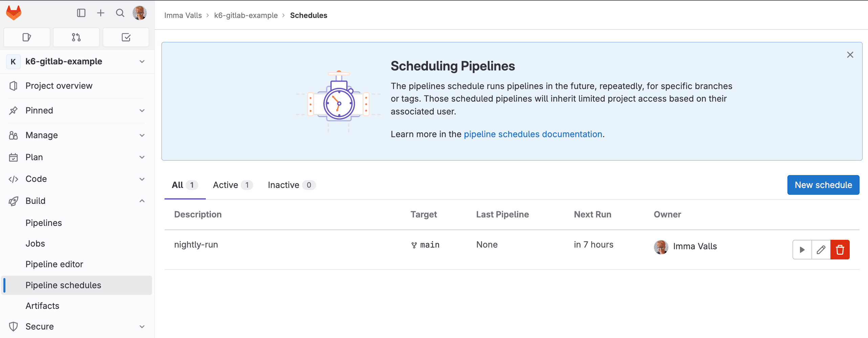This screenshot has width=868, height=338.
Task: Collapse the sidebar with the panel icon
Action: tap(81, 13)
